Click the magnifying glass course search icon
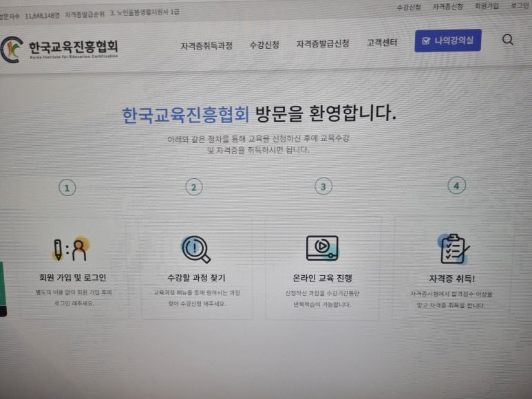 tap(196, 250)
